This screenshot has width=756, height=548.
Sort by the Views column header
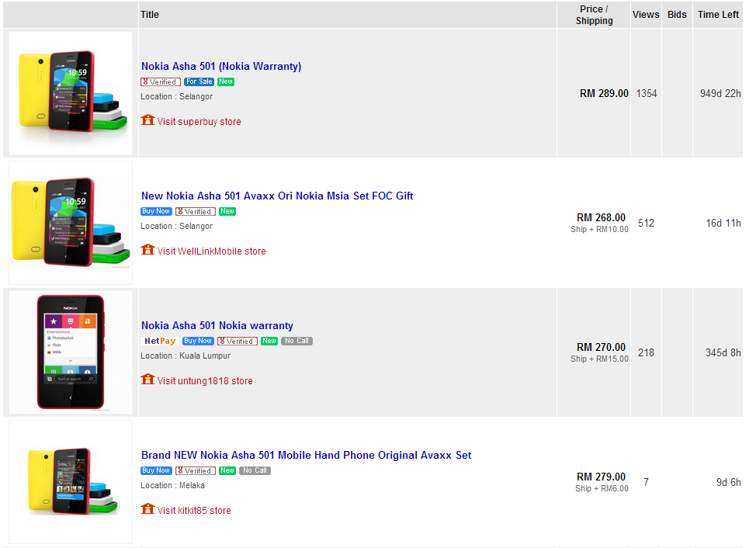(646, 15)
